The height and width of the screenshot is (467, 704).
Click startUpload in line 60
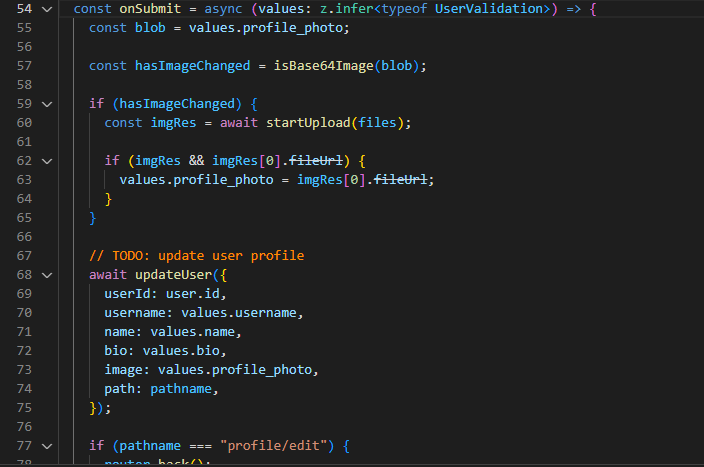308,123
